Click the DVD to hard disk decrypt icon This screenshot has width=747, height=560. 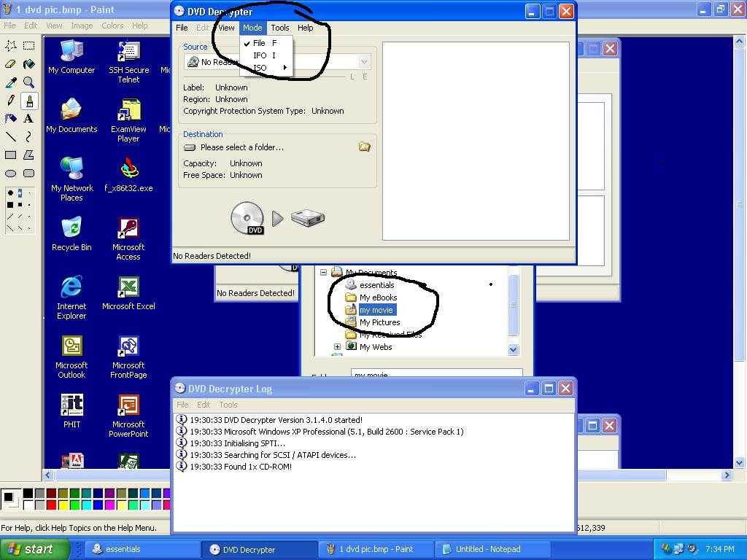277,219
